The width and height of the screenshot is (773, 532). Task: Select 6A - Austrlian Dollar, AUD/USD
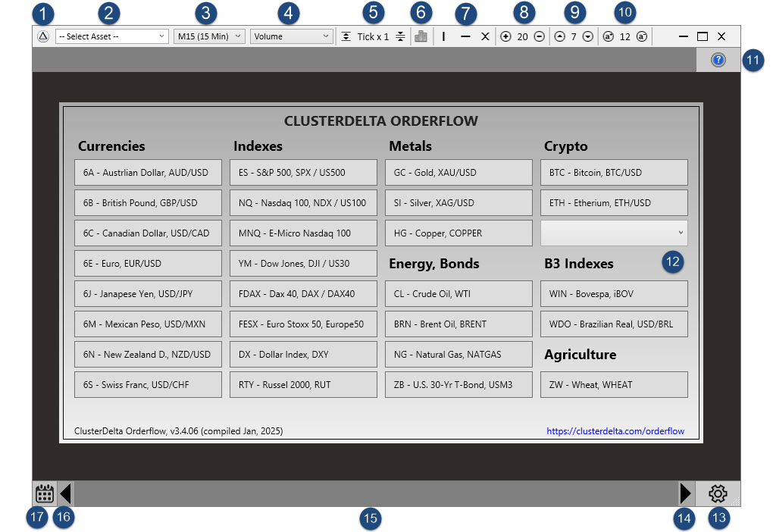pos(148,173)
